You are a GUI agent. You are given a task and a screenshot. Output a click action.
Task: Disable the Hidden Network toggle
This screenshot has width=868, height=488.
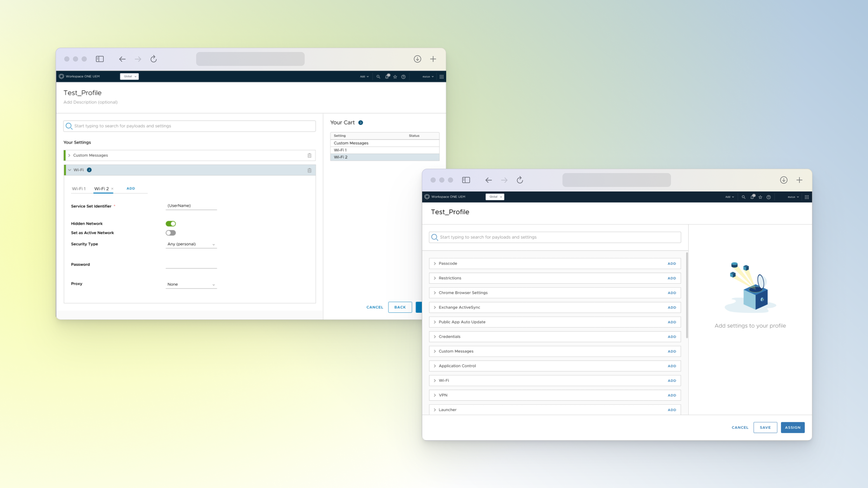[170, 224]
